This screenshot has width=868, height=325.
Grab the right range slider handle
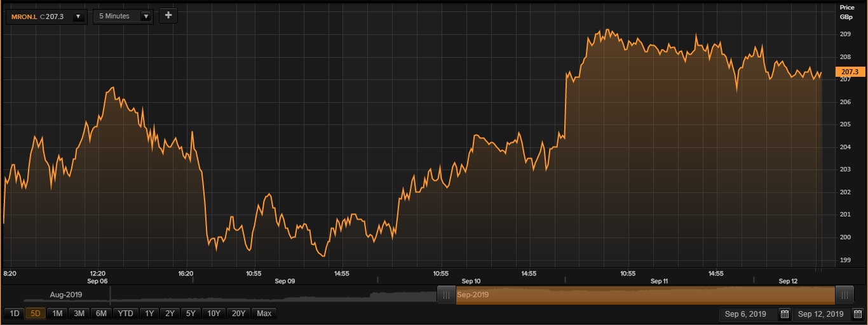[844, 295]
